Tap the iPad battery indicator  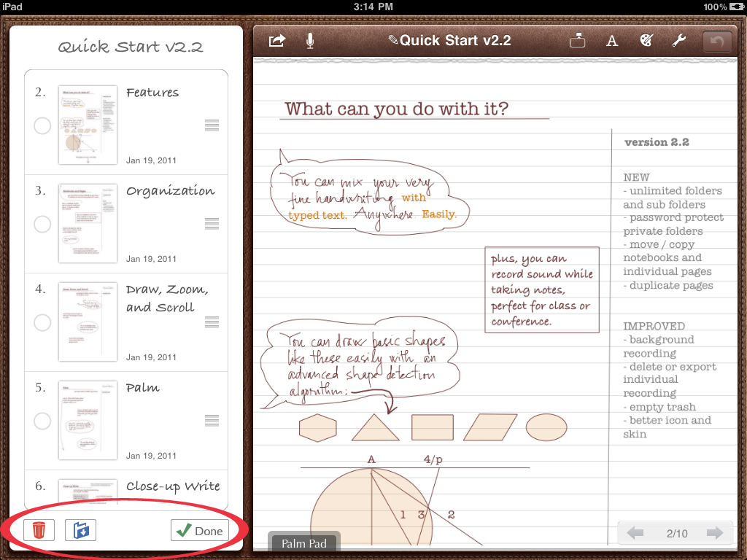point(737,7)
